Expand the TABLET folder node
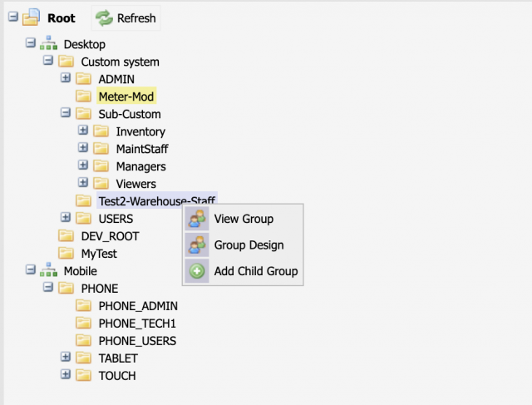Viewport: 532px width, 405px height. point(66,358)
